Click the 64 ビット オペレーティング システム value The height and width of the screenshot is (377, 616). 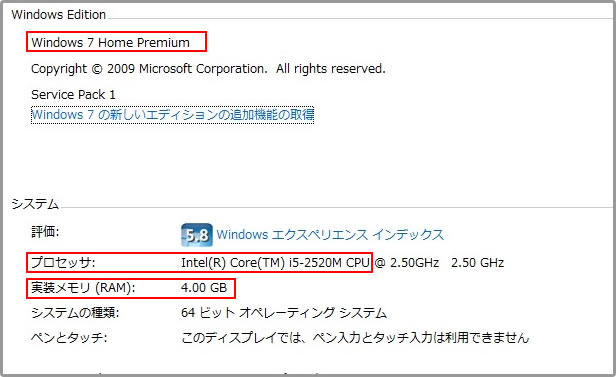pyautogui.click(x=284, y=313)
